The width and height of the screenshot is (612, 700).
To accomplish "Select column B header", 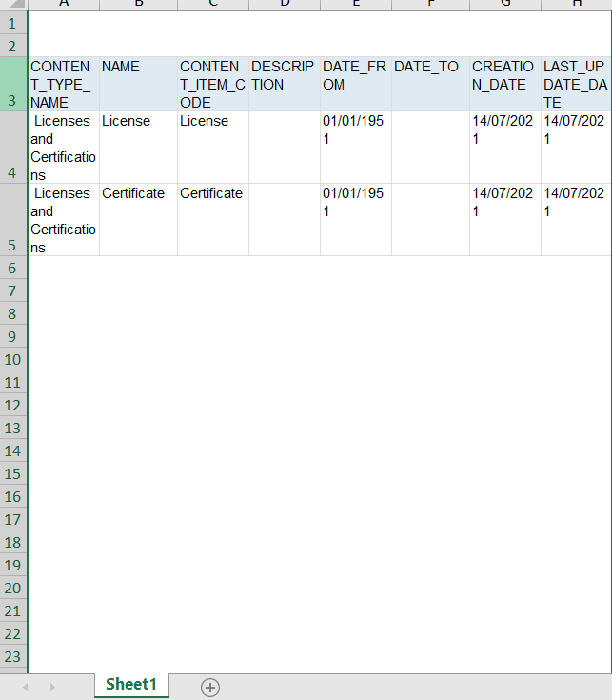I will pos(138,5).
